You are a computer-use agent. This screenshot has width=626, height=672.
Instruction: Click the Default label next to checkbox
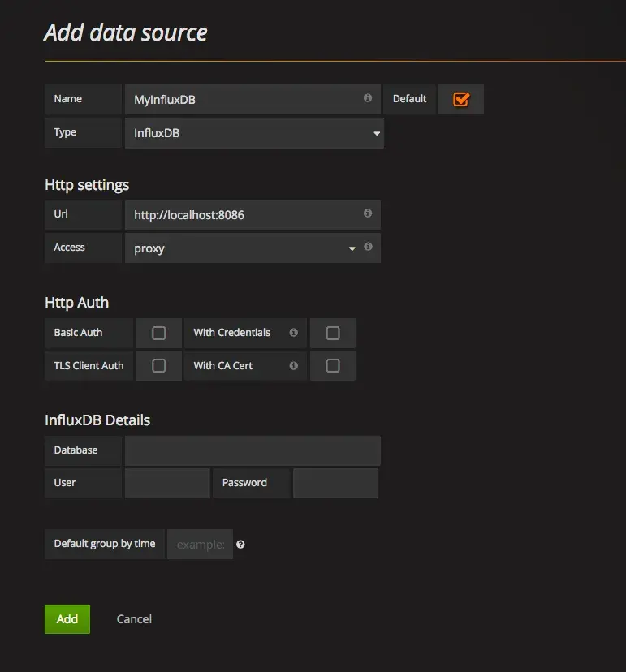409,99
